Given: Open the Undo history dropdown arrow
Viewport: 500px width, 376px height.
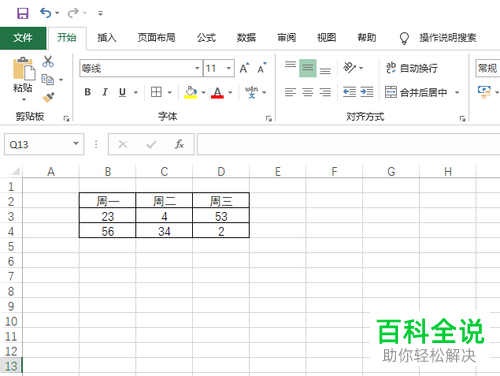Looking at the screenshot, I should (57, 13).
